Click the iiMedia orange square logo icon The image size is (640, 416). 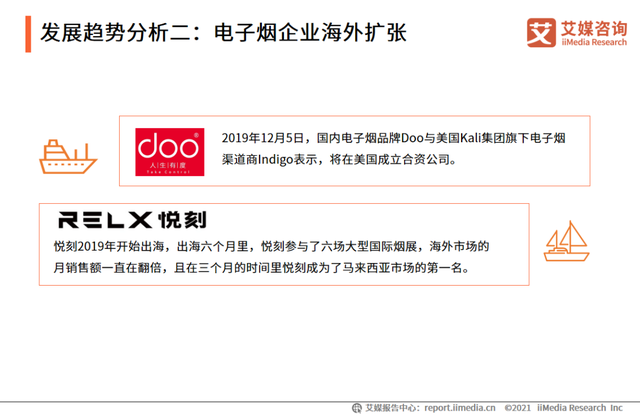click(x=541, y=30)
